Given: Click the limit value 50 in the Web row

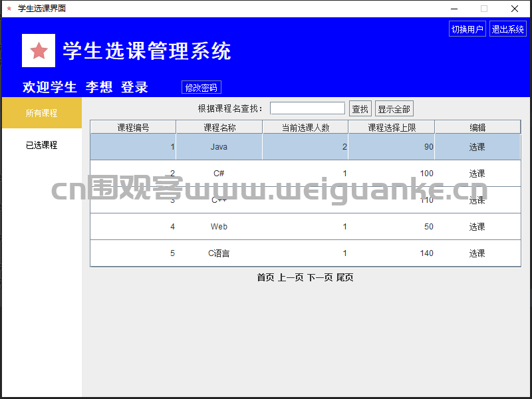Looking at the screenshot, I should 428,227.
